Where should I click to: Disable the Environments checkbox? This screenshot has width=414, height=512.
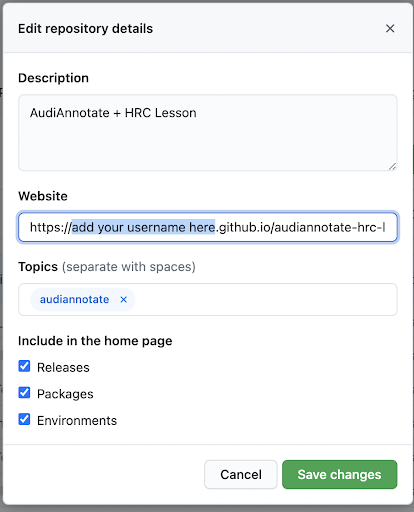[24, 419]
